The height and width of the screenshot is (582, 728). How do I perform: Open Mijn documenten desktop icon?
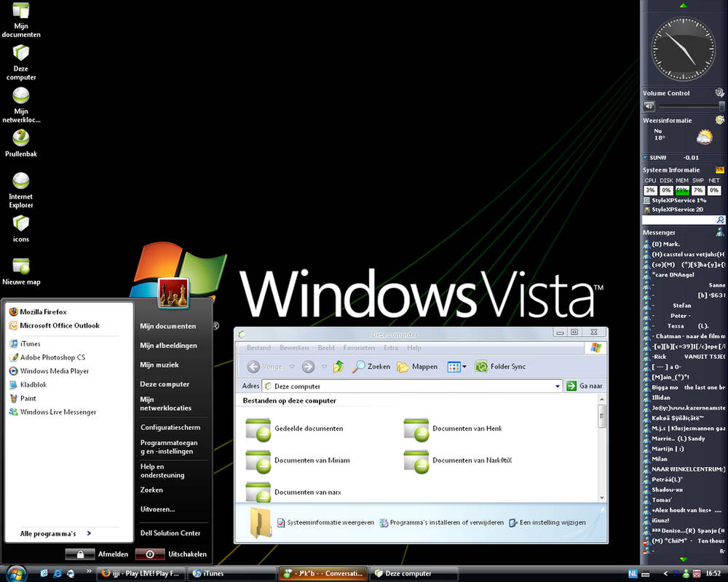click(x=21, y=20)
